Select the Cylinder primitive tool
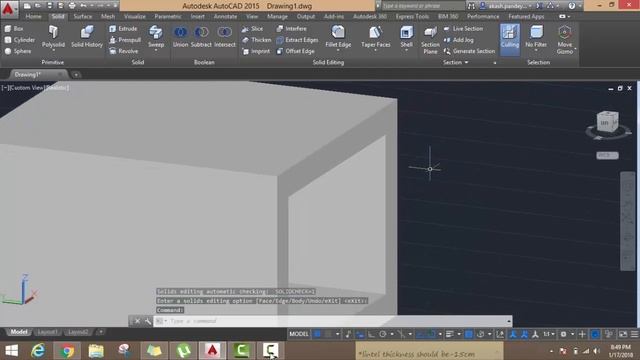 [x=19, y=40]
